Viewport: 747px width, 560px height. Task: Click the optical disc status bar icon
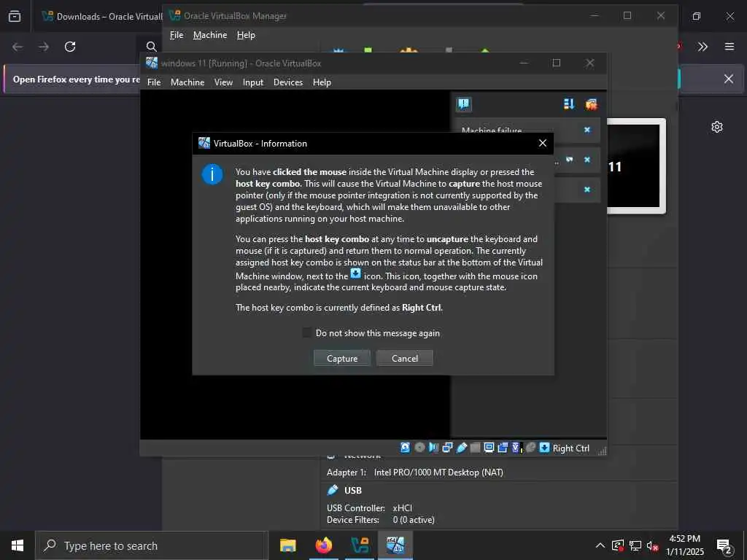coord(419,448)
